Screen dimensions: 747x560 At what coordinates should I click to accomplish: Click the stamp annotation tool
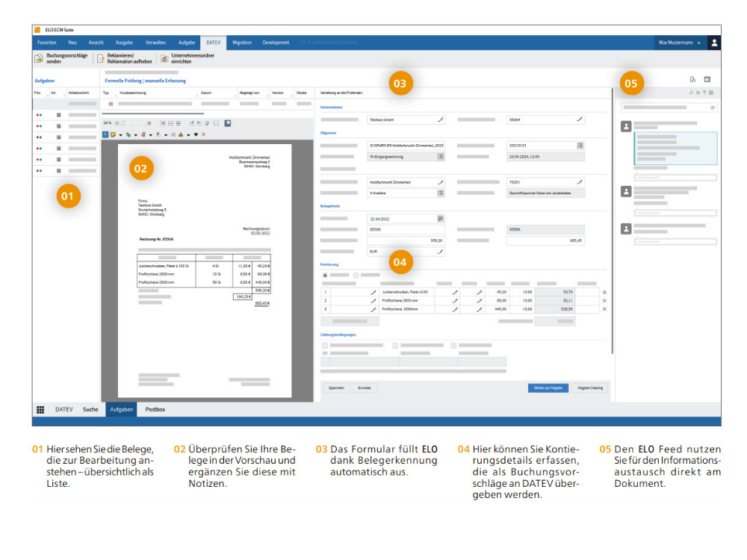(181, 134)
